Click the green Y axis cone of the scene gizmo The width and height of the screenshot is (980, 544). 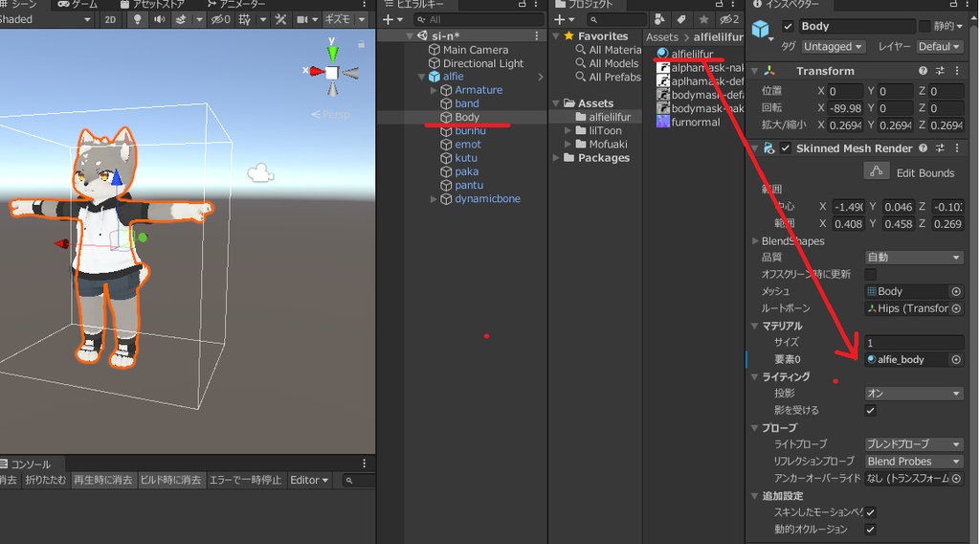point(332,52)
